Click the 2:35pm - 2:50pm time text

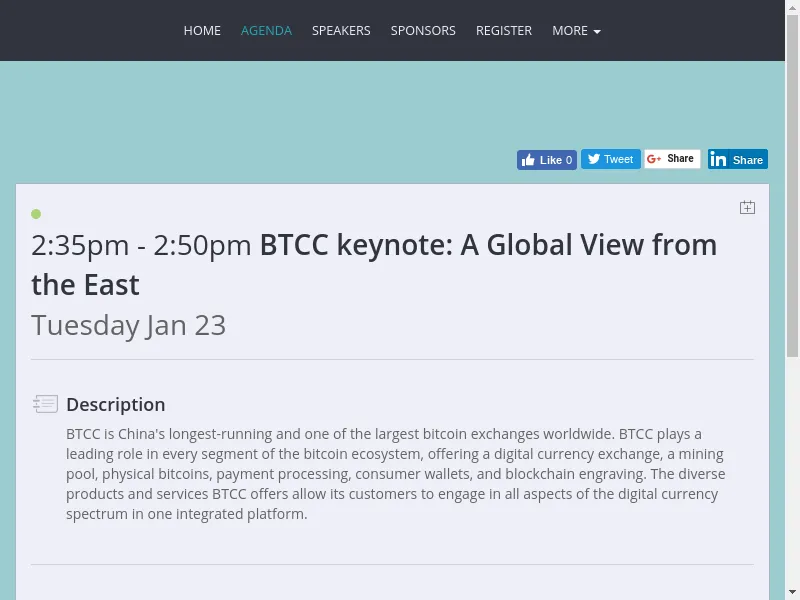tap(141, 245)
